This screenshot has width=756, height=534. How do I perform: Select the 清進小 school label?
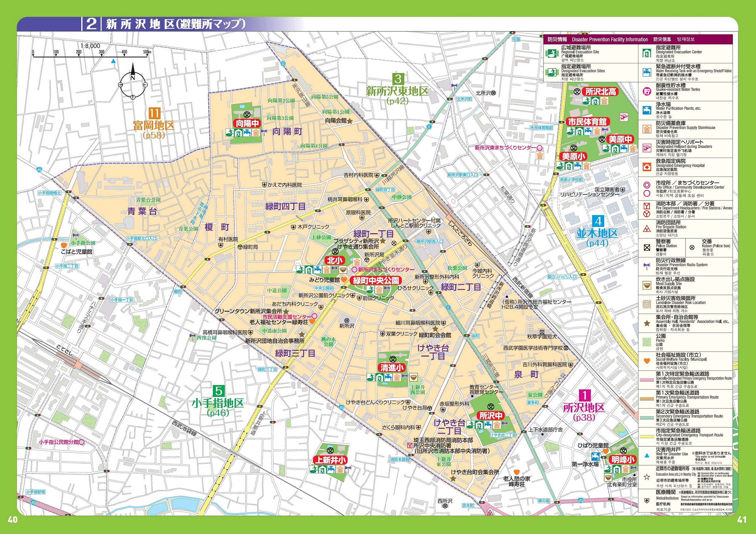click(392, 368)
